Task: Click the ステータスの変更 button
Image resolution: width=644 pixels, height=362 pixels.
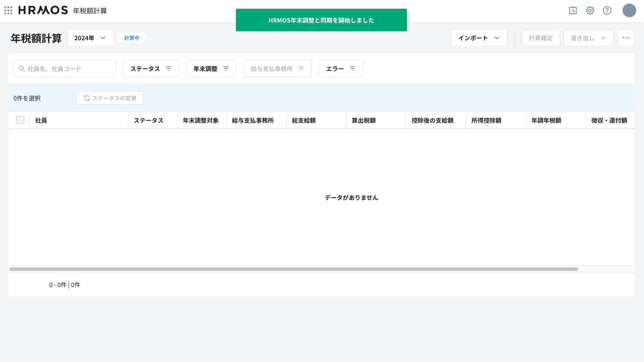Action: 110,98
